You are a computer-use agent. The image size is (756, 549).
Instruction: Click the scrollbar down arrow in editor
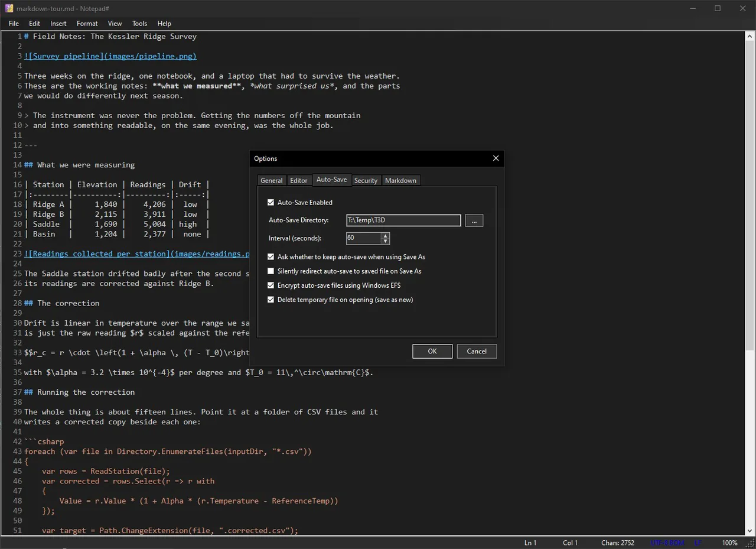click(750, 531)
